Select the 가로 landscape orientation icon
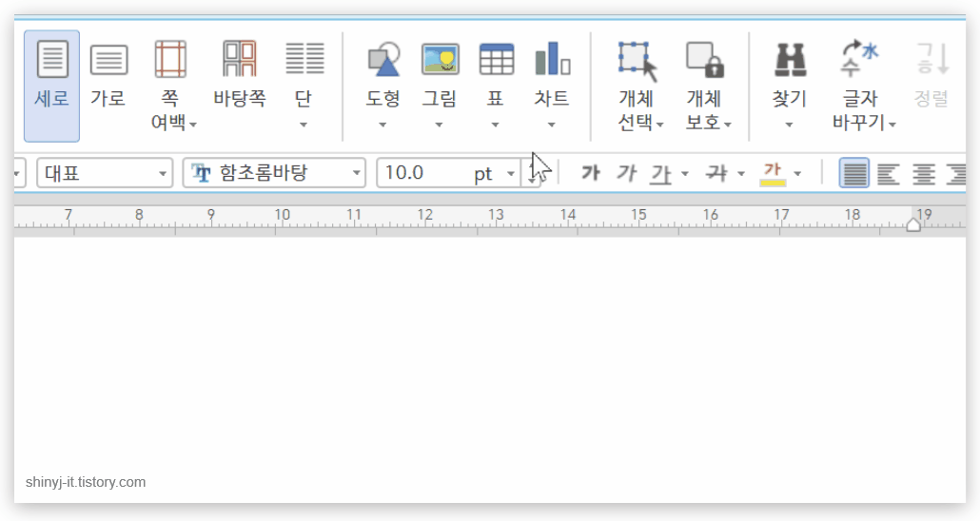The image size is (980, 521). click(108, 60)
